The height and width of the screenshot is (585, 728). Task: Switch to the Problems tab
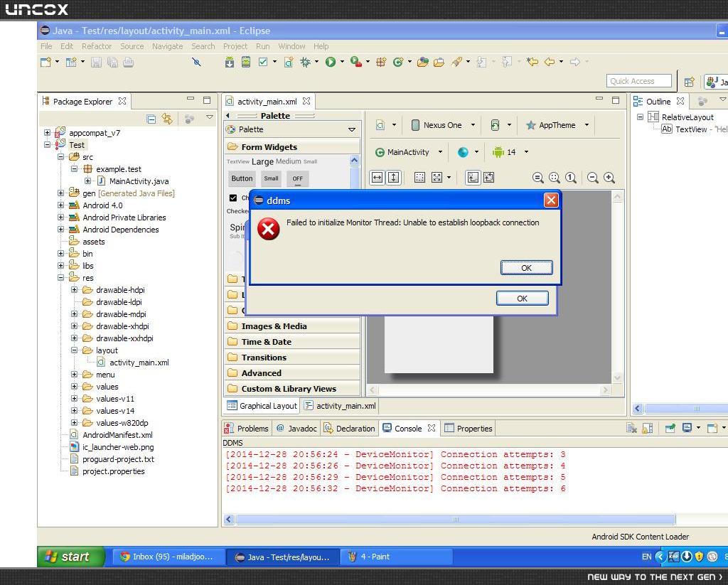[247, 428]
